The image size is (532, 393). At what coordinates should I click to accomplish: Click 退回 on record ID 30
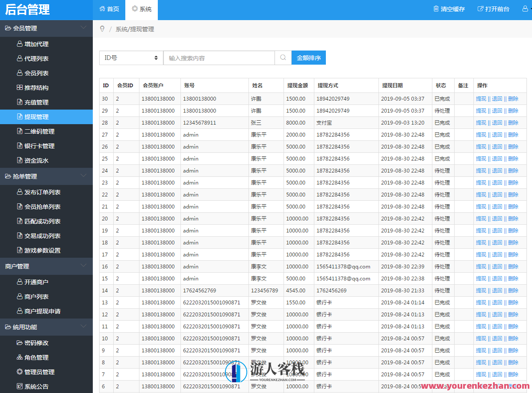tap(497, 98)
